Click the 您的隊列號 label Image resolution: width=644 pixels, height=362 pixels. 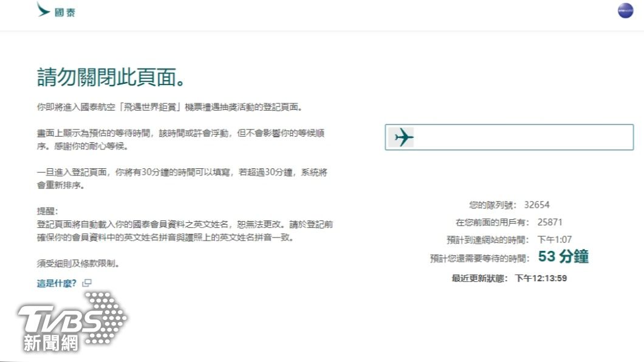pyautogui.click(x=493, y=205)
